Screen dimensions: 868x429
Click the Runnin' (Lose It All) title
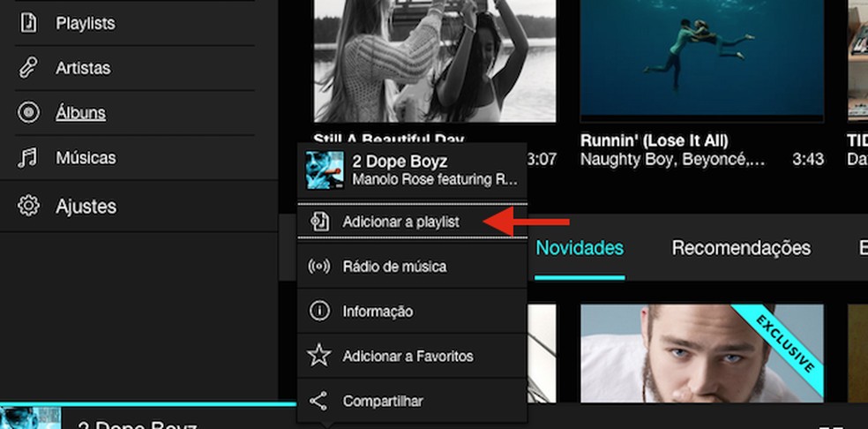pyautogui.click(x=655, y=140)
